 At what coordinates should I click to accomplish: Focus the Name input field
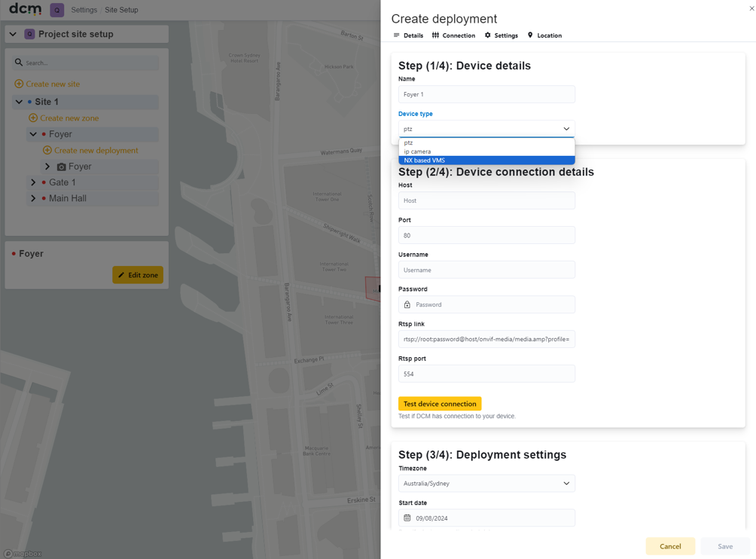(486, 94)
